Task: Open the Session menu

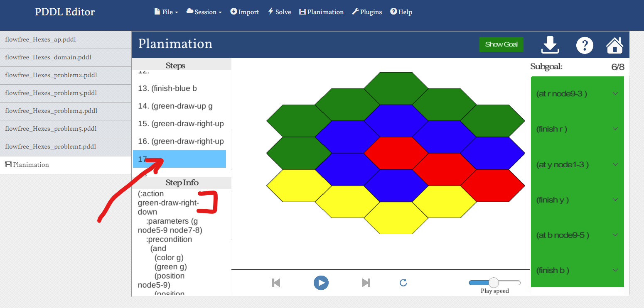Action: [x=204, y=12]
